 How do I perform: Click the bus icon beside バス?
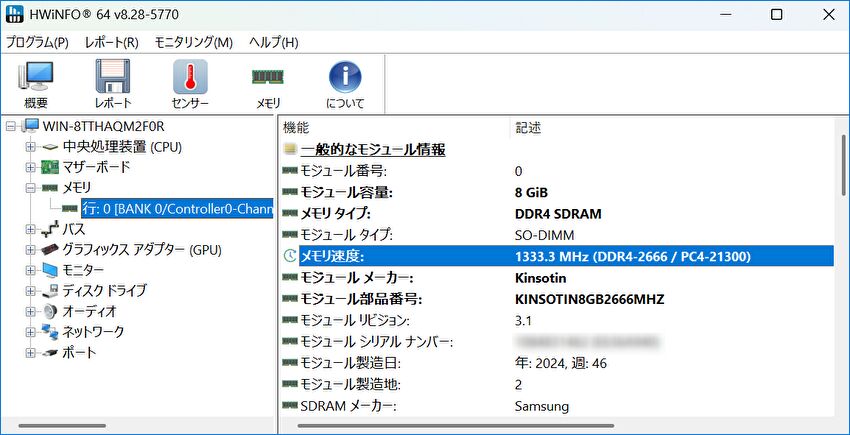[50, 229]
